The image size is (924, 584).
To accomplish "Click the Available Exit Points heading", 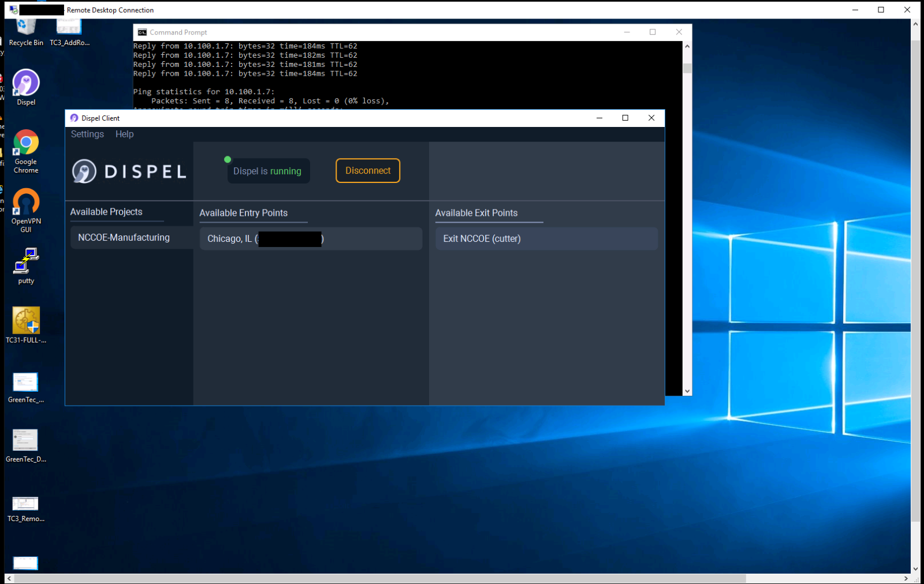I will point(476,213).
